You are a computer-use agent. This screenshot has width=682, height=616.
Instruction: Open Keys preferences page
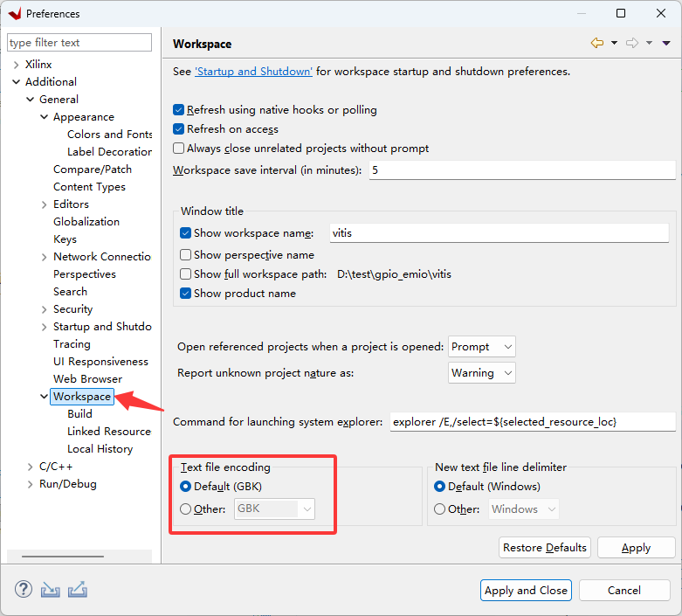coord(65,239)
